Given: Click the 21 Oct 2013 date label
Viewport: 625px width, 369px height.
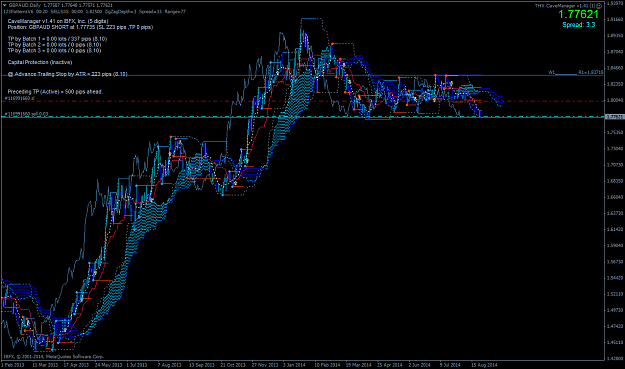Looking at the screenshot, I should pos(233,365).
